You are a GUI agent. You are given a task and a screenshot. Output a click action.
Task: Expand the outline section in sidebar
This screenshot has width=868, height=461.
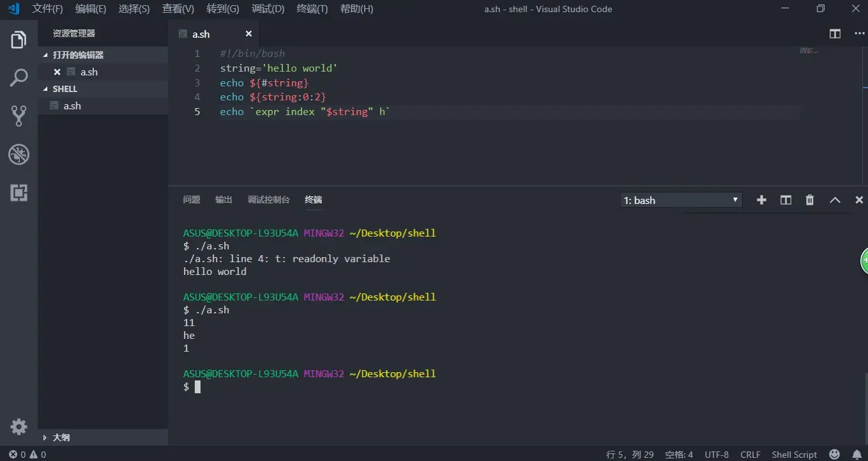(x=103, y=437)
